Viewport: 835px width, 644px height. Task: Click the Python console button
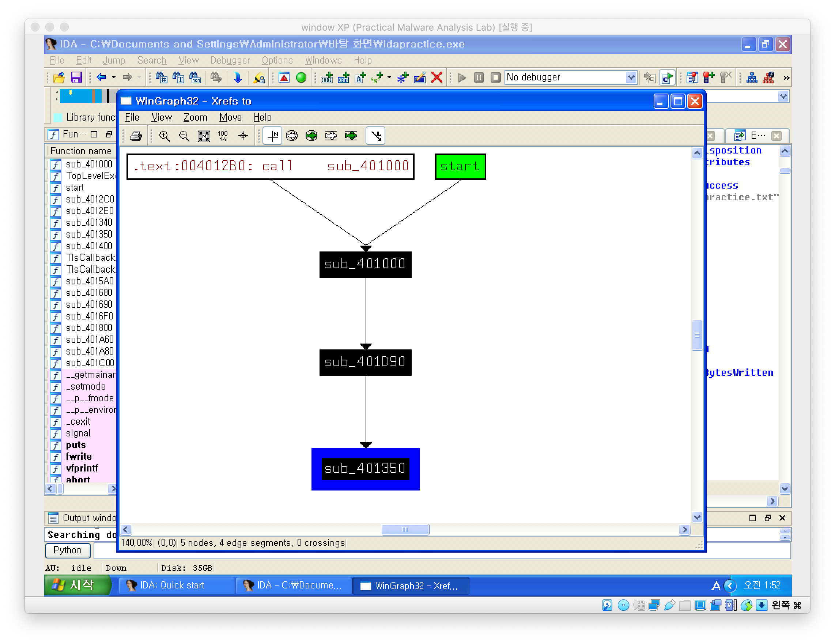coord(68,550)
